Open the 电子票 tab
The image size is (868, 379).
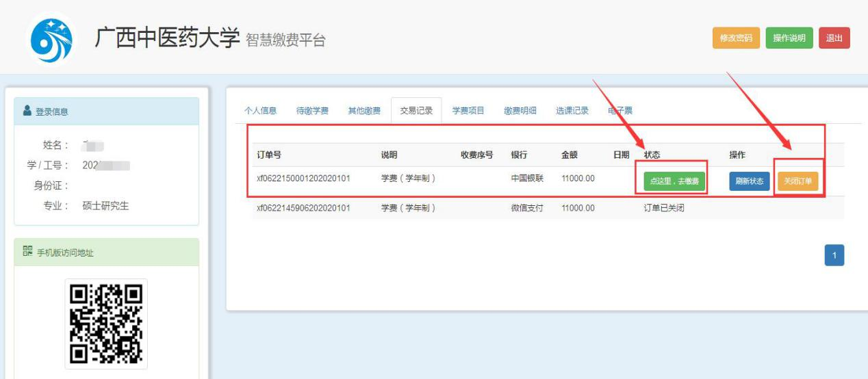click(620, 111)
